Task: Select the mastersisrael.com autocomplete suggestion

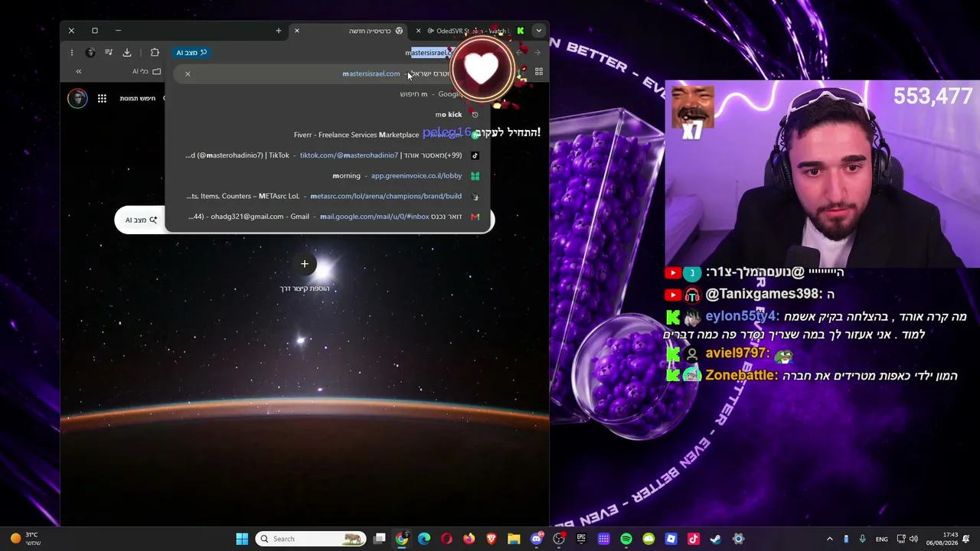Action: (x=328, y=73)
